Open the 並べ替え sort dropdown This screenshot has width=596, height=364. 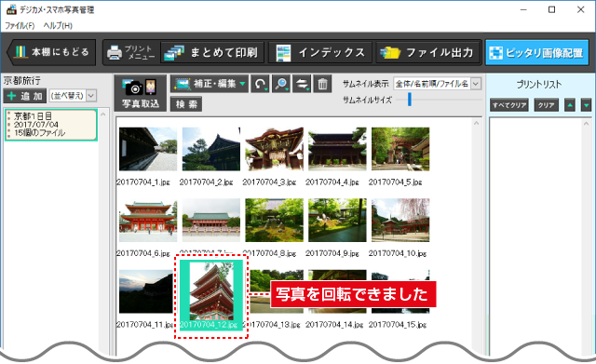(x=73, y=96)
